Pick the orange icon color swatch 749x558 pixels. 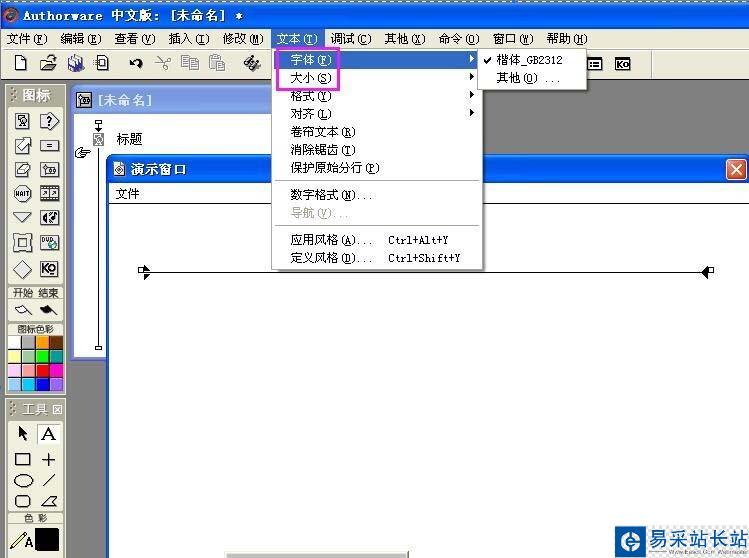pos(43,342)
